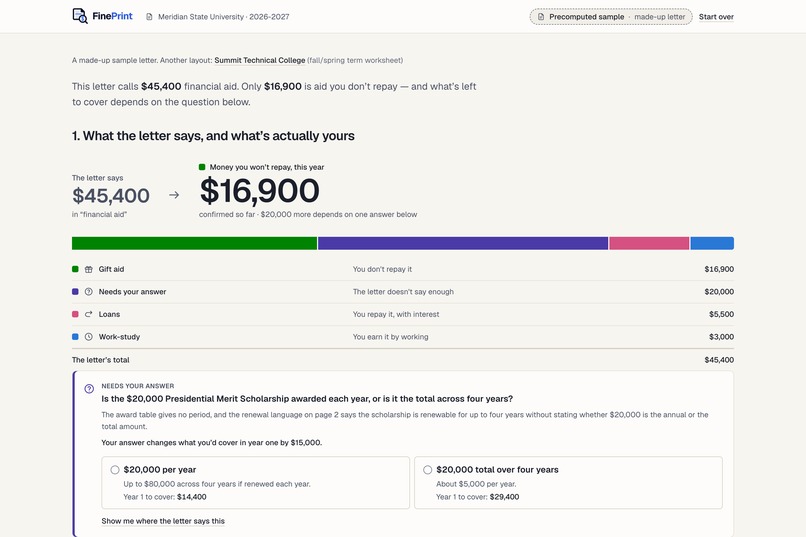
Task: Click the green swatch beside Gift aid label
Action: click(75, 269)
